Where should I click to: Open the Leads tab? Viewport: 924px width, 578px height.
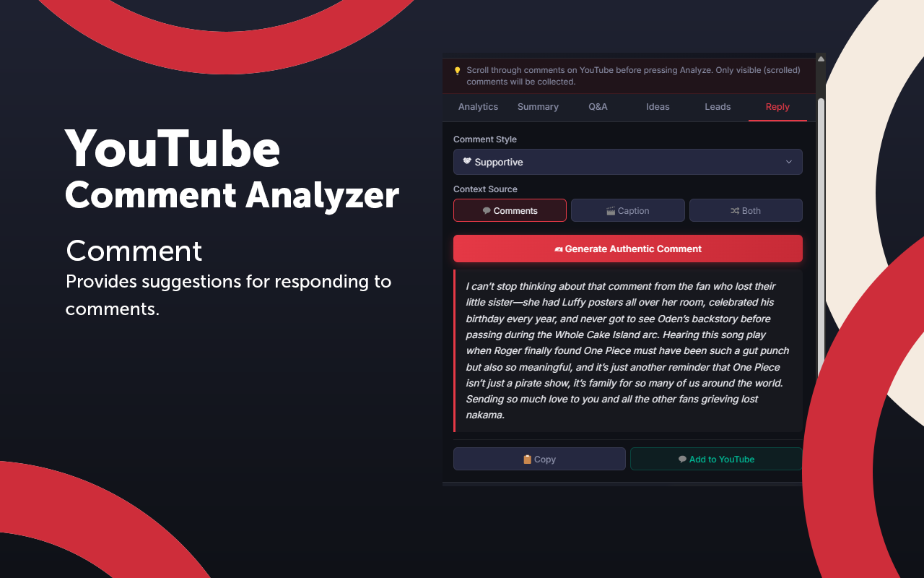click(x=718, y=107)
